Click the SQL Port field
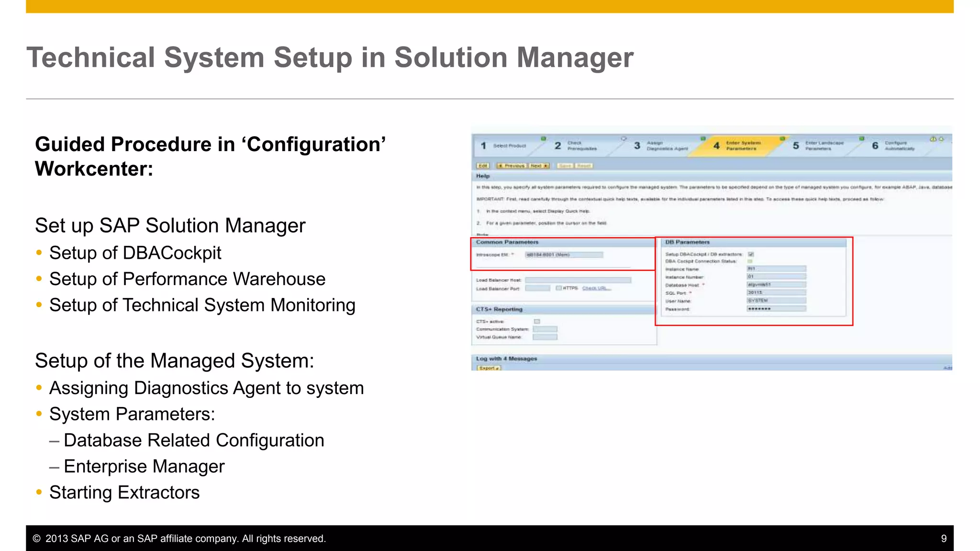This screenshot has width=980, height=551. click(776, 292)
